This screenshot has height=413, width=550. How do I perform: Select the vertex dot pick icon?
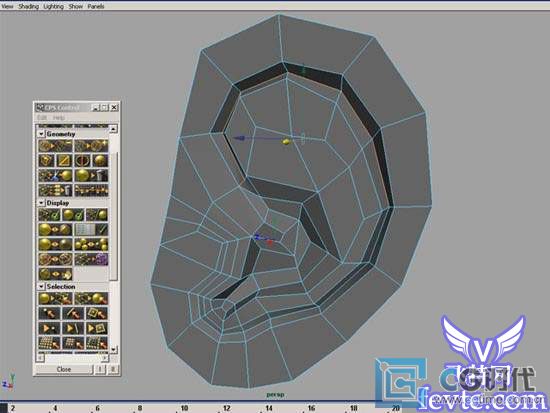point(49,313)
